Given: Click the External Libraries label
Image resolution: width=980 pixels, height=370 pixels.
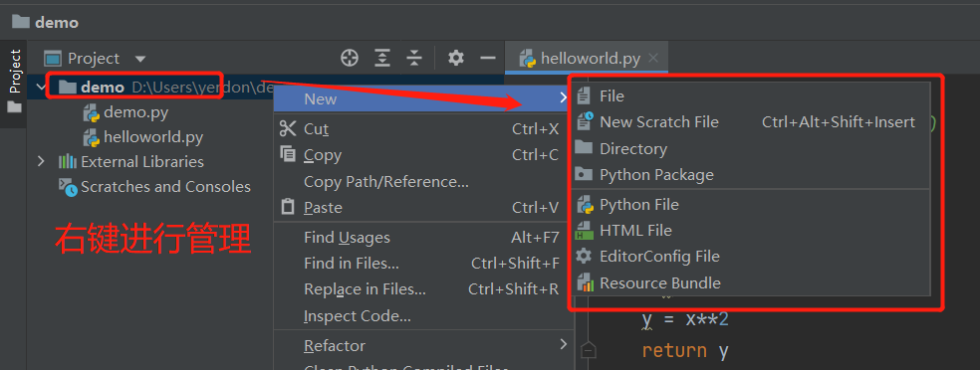Looking at the screenshot, I should [x=142, y=161].
